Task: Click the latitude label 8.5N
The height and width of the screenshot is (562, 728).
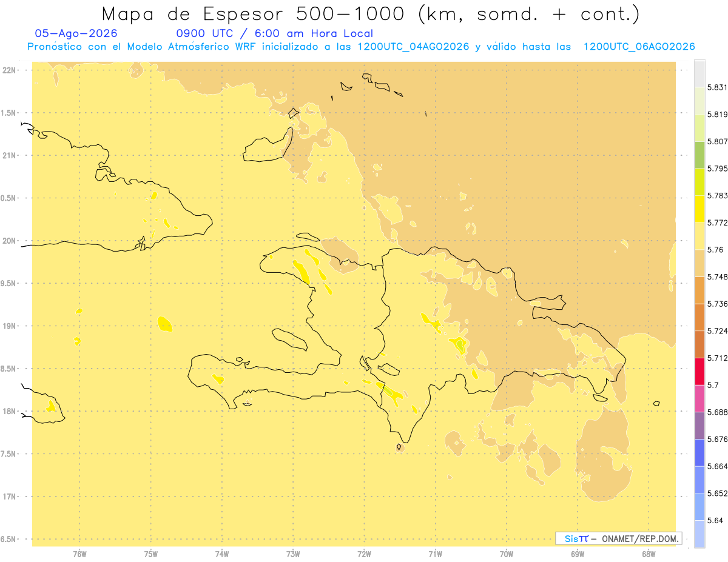Action: tap(8, 369)
